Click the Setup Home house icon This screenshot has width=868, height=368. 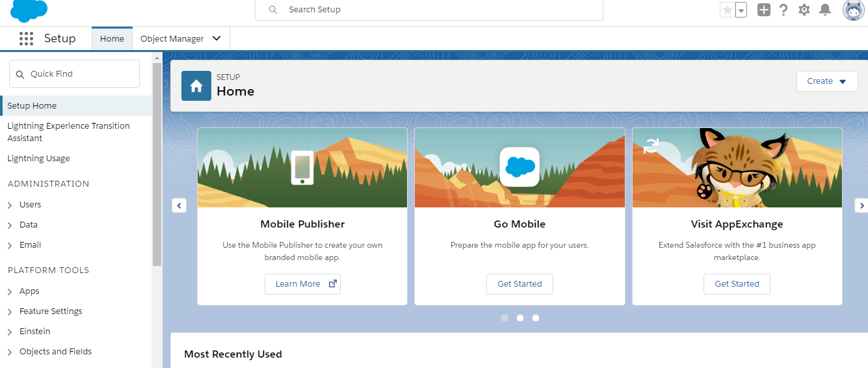point(196,86)
